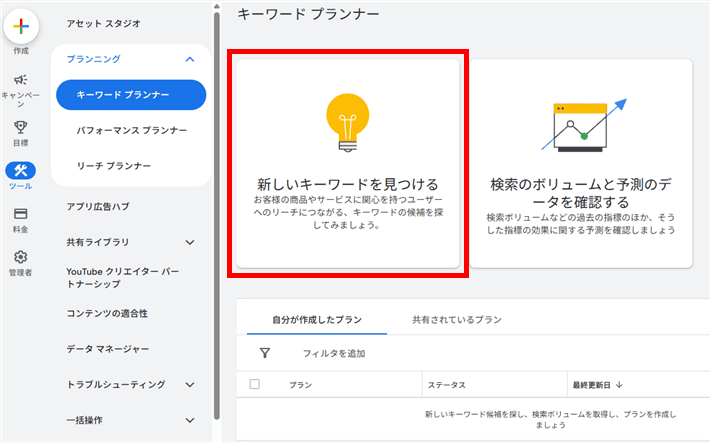710x443 pixels.
Task: Switch to 共有されているプラン tab
Action: [x=457, y=320]
